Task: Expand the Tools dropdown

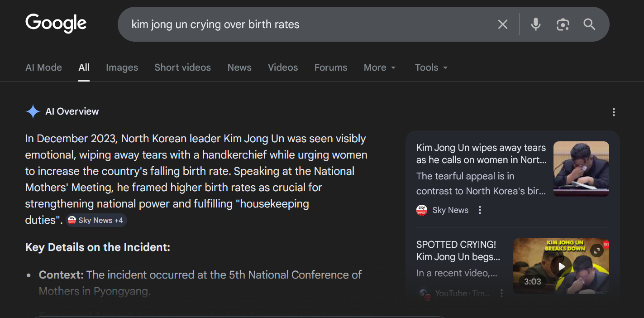Action: pyautogui.click(x=431, y=67)
